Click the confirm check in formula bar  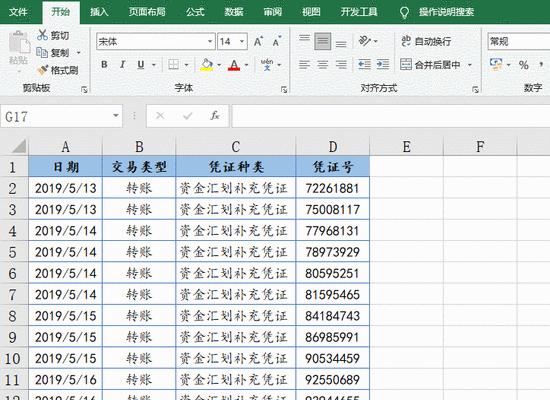188,115
